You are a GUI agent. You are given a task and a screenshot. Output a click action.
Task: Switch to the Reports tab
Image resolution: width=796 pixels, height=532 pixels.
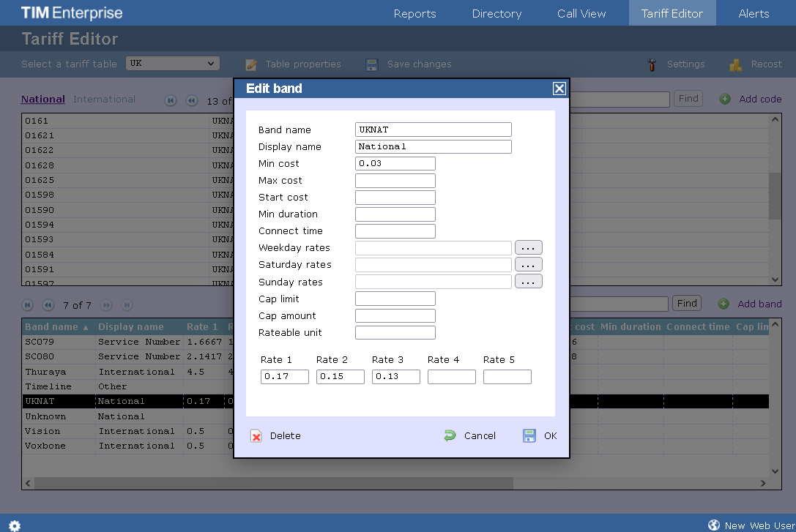(414, 13)
